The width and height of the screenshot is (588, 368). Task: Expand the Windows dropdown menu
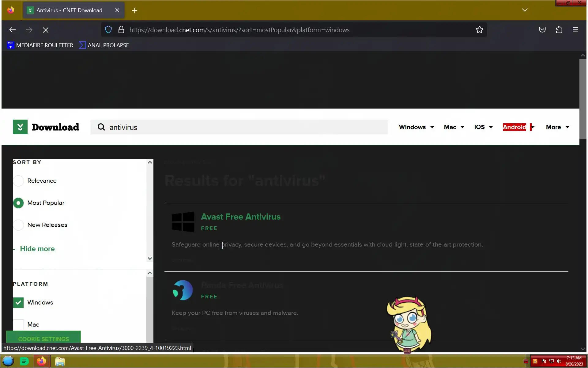[x=416, y=127]
